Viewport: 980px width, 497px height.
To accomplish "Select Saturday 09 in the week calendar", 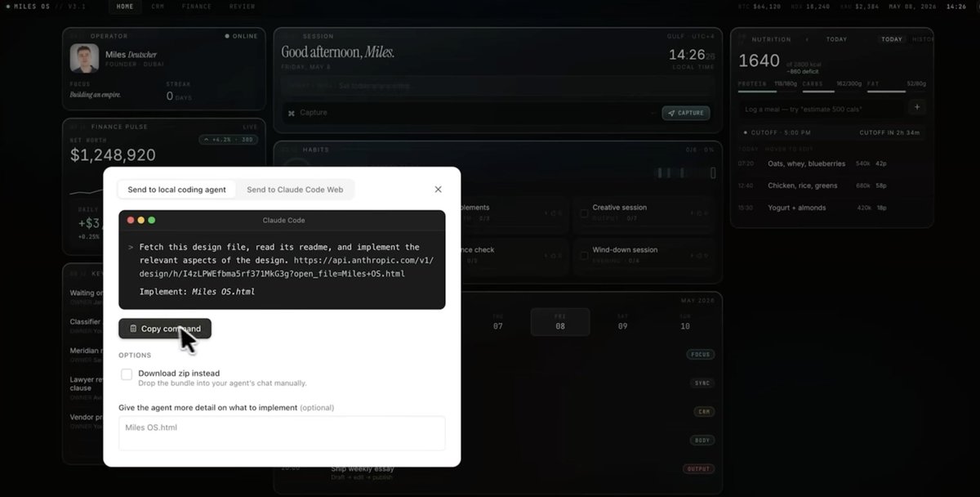I will point(622,322).
